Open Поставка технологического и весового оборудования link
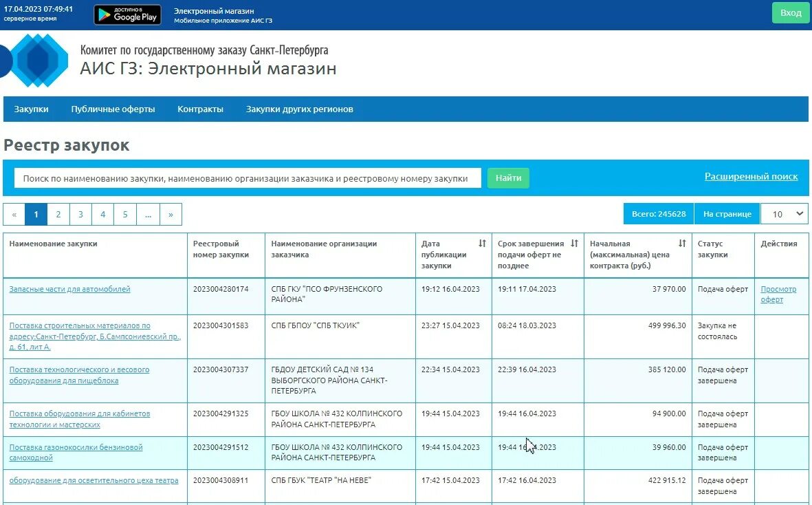Viewport: 812px width, 505px height. 79,375
